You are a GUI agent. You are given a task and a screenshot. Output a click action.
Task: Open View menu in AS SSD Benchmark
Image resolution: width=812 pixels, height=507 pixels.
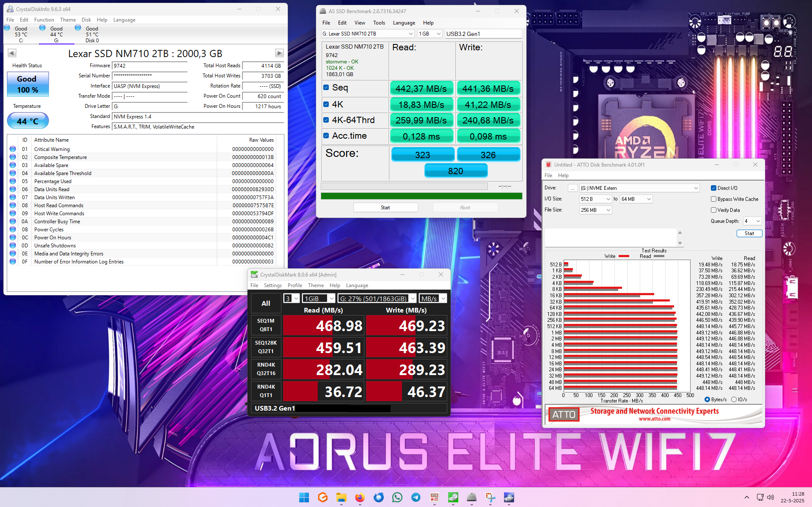(x=360, y=23)
